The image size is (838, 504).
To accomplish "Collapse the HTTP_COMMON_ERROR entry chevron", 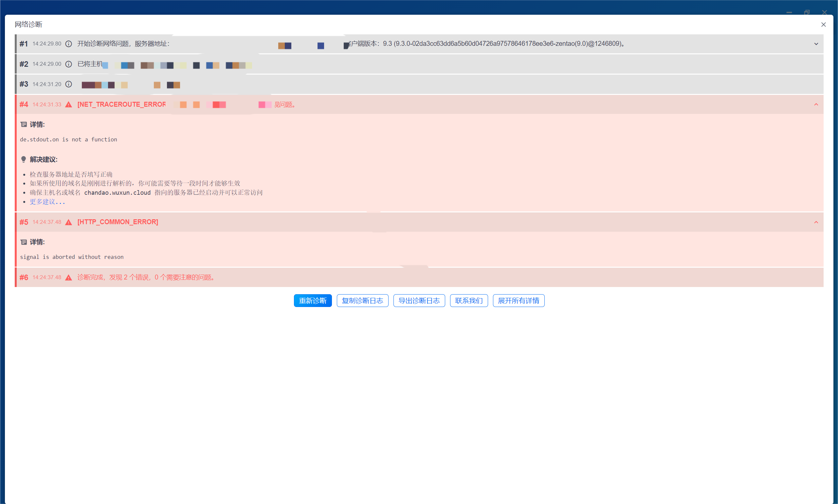I will (816, 222).
